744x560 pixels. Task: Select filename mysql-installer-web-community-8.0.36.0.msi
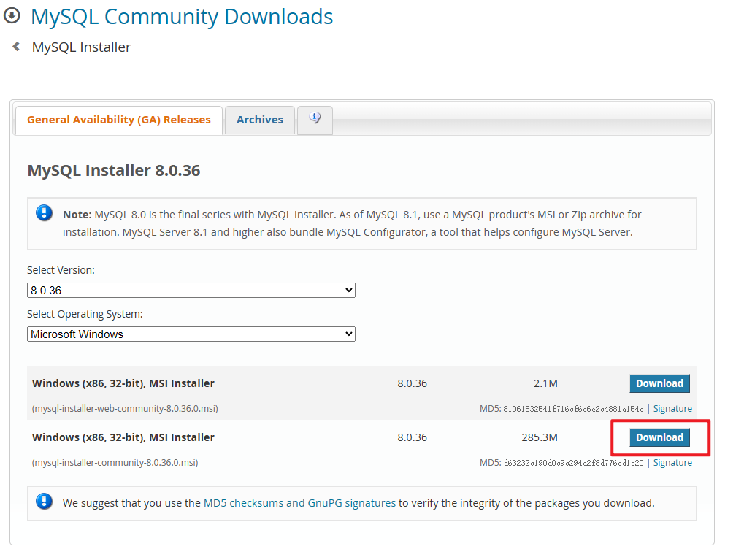pos(125,409)
